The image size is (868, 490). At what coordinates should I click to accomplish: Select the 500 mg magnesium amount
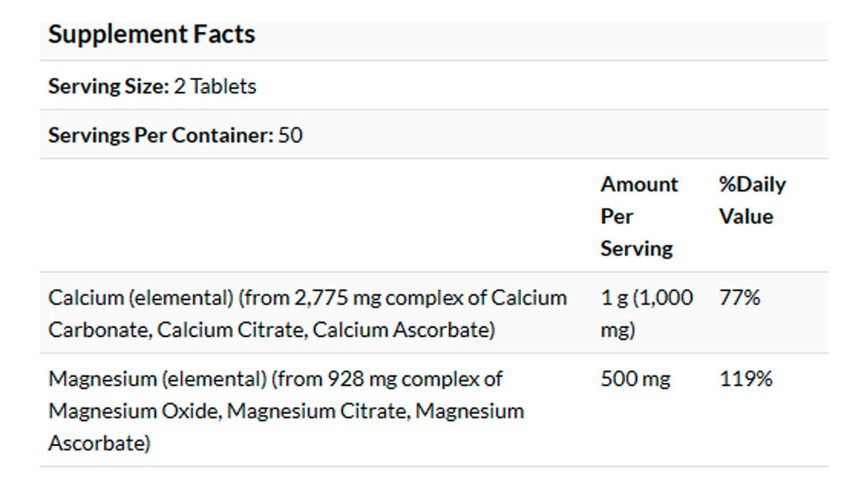[x=635, y=379]
